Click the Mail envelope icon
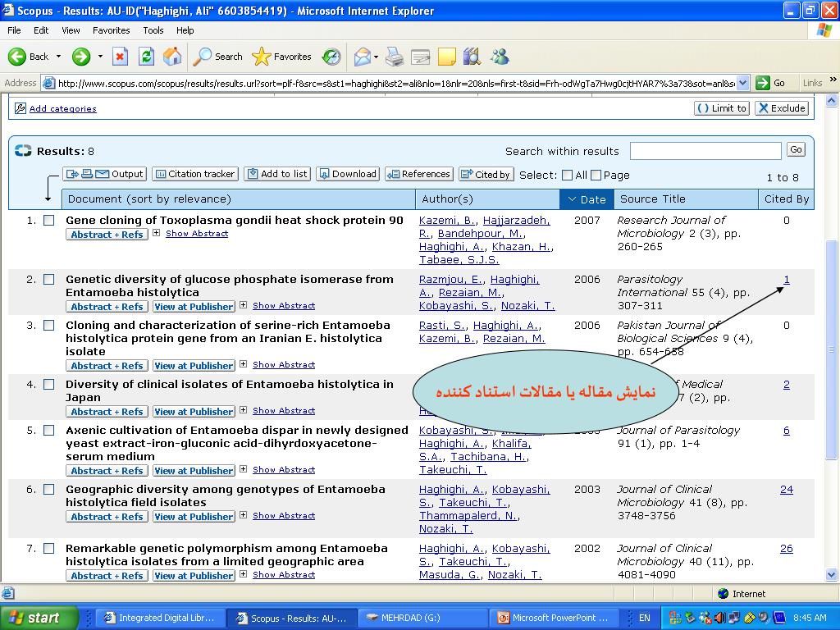840x630 pixels. (x=363, y=57)
